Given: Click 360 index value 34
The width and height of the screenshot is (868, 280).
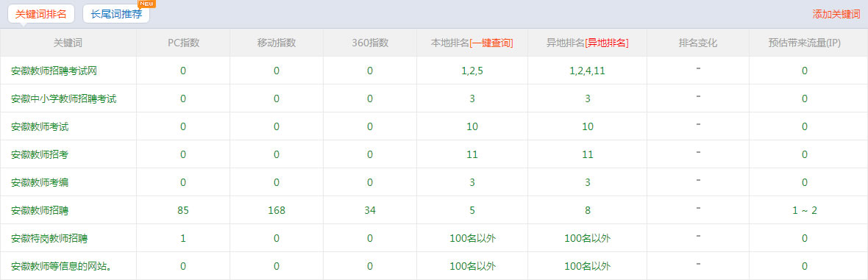Looking at the screenshot, I should tap(370, 210).
